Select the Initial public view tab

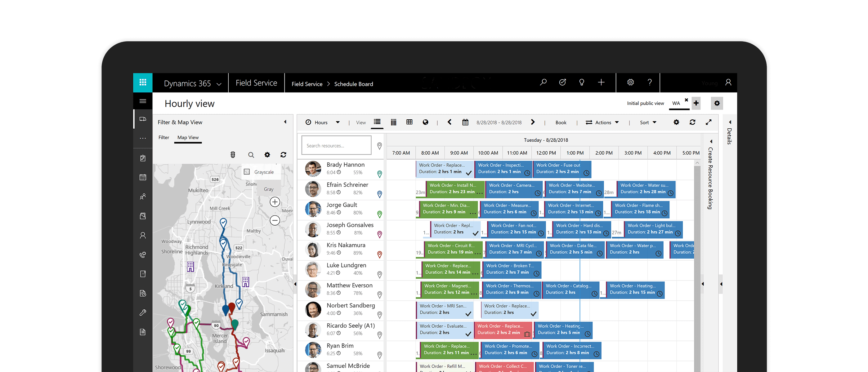645,103
